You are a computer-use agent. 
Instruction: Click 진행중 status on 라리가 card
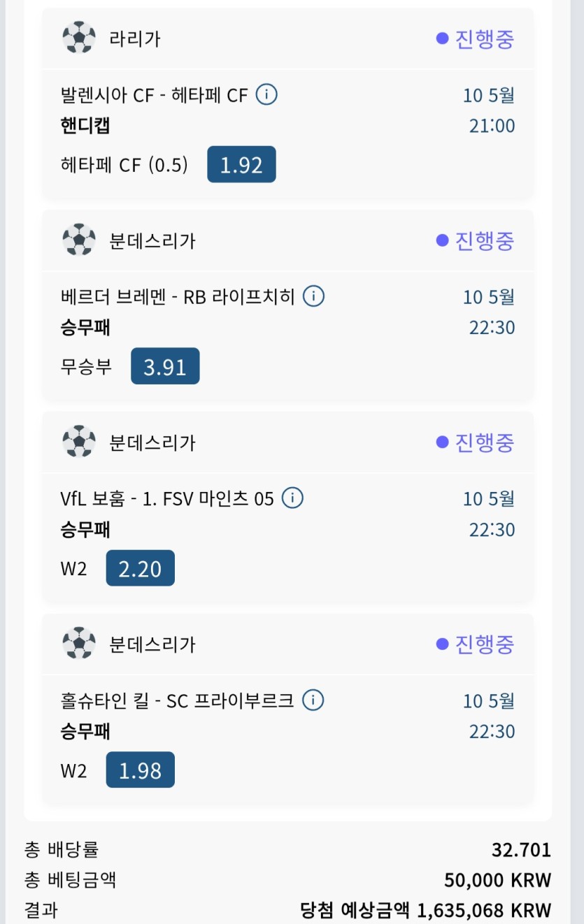476,38
